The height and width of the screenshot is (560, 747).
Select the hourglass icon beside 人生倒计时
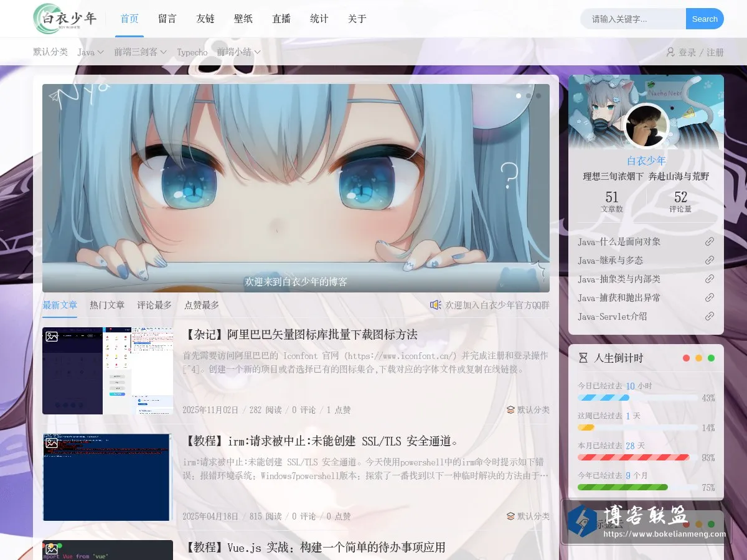click(x=583, y=358)
